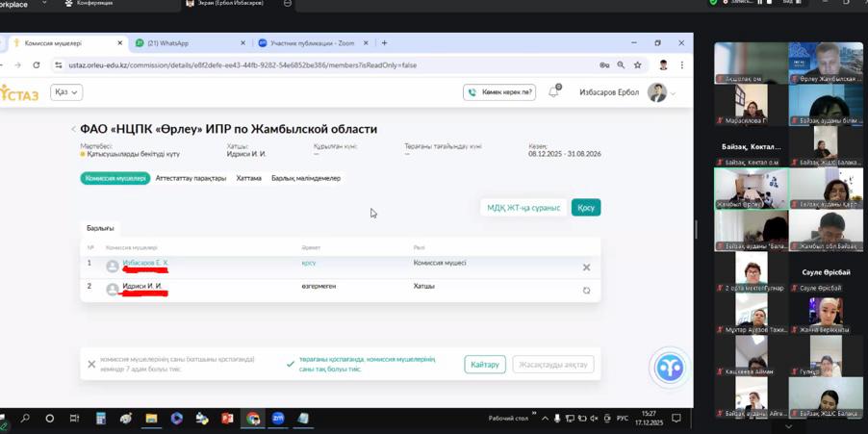This screenshot has width=868, height=434.
Task: Click the back arrow beside the commission title
Action: pyautogui.click(x=73, y=129)
